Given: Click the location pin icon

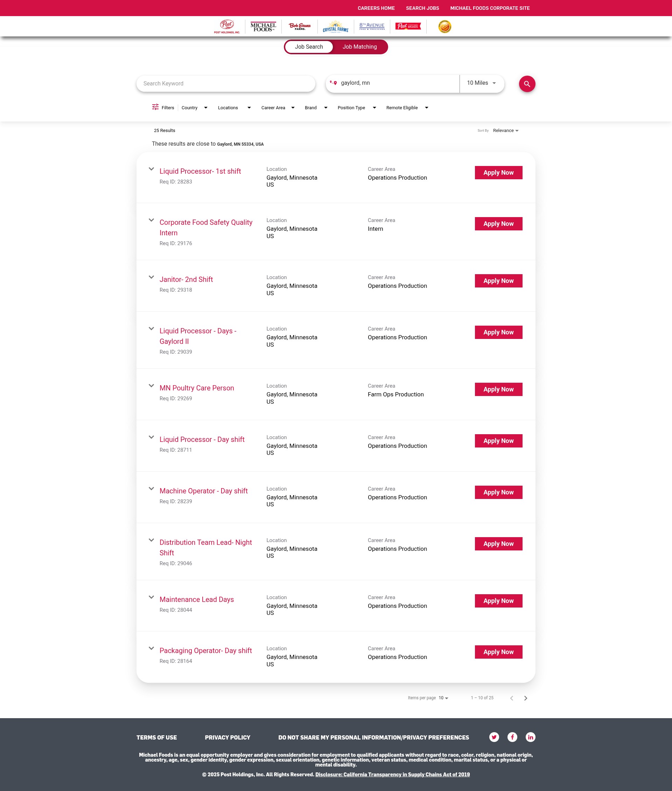Looking at the screenshot, I should point(333,83).
